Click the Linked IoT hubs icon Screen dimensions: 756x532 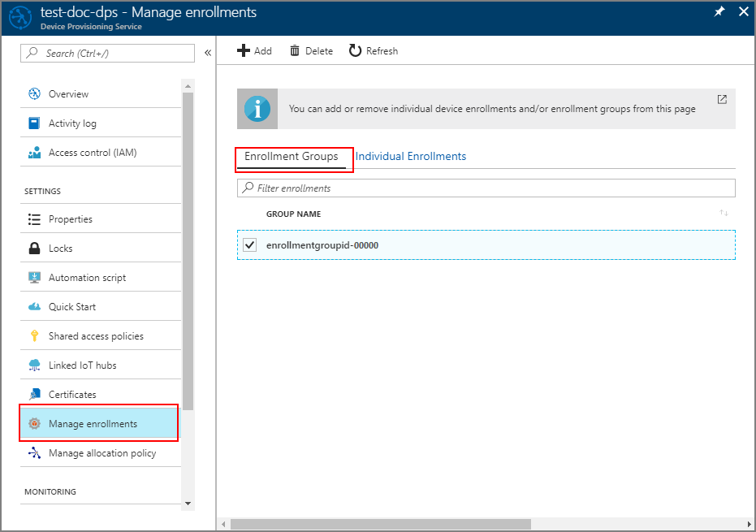click(34, 365)
